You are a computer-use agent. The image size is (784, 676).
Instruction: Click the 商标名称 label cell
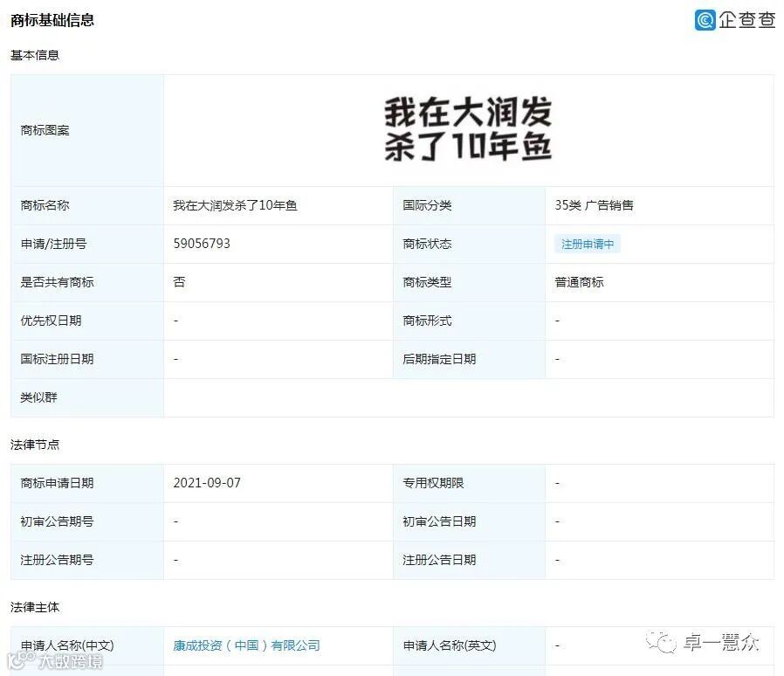87,205
